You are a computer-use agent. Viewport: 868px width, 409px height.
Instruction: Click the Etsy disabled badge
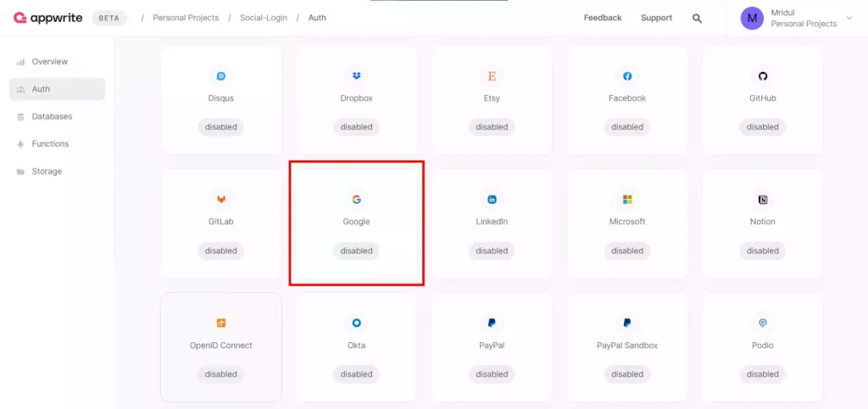point(492,127)
